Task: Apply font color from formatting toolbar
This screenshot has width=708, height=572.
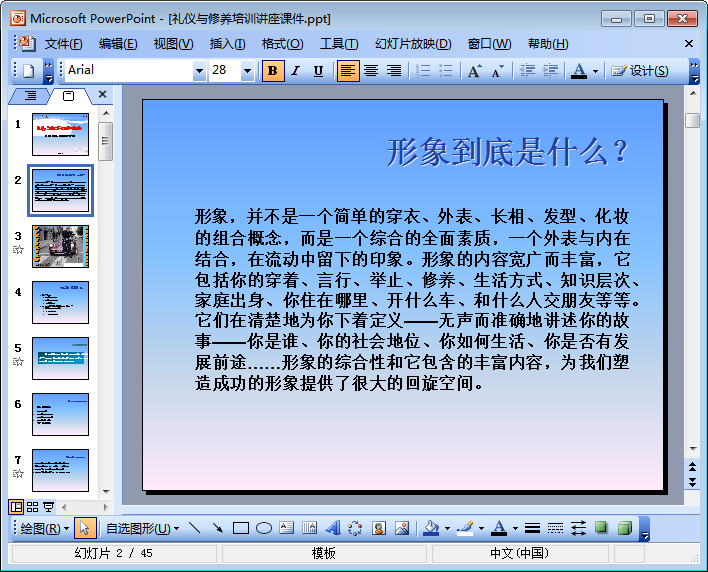Action: click(x=579, y=71)
